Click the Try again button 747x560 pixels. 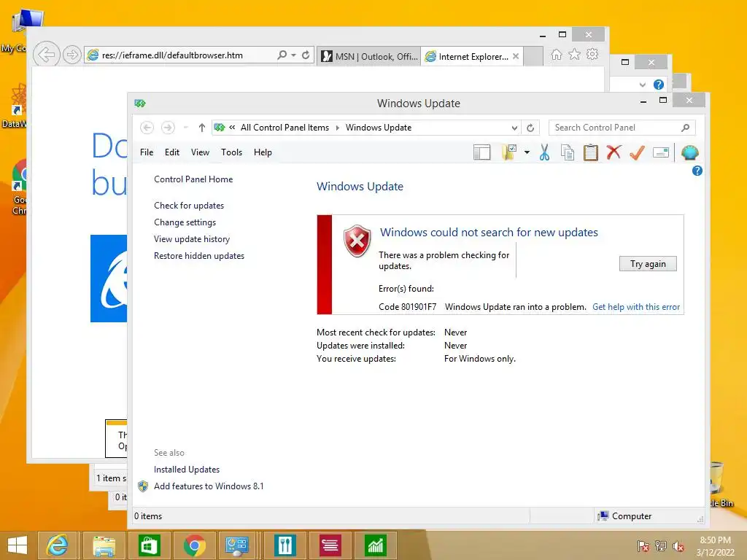(x=648, y=264)
